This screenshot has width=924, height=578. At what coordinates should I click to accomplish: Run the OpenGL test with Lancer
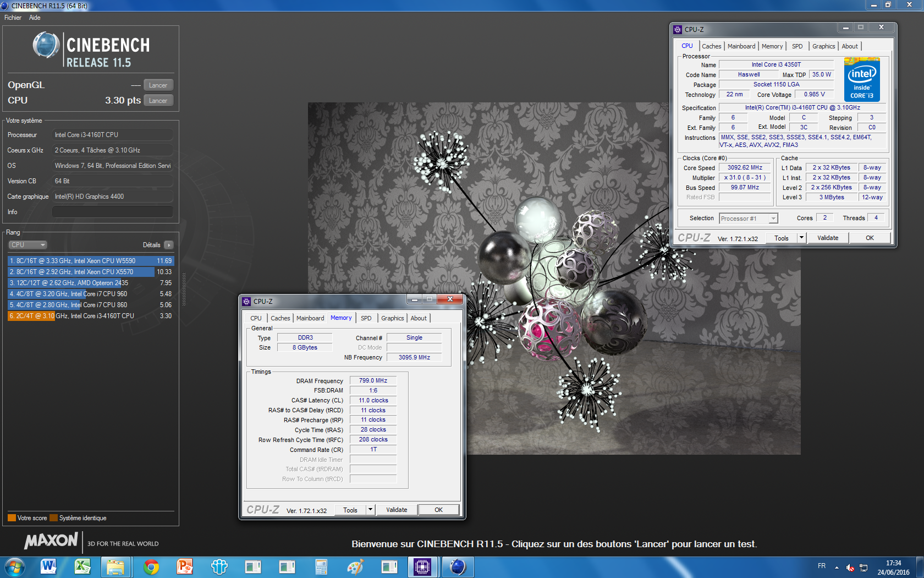click(158, 85)
